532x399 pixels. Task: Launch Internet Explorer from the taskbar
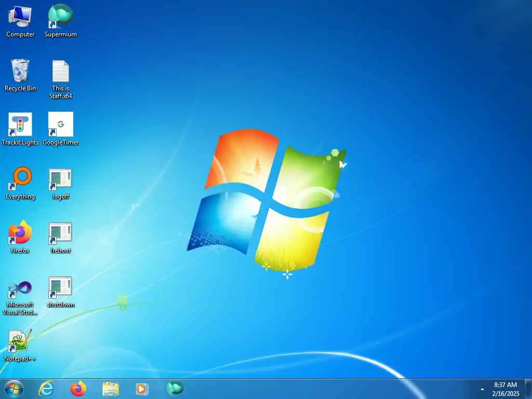46,389
